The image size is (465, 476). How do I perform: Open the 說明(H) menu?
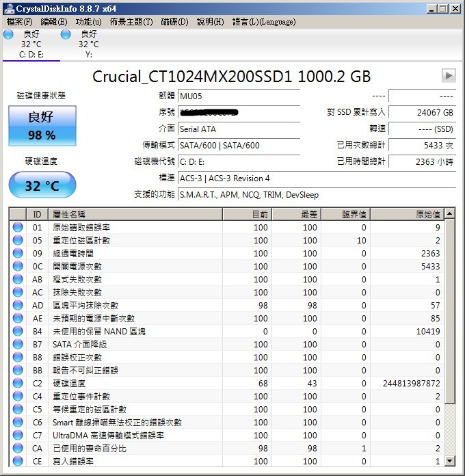coord(211,22)
